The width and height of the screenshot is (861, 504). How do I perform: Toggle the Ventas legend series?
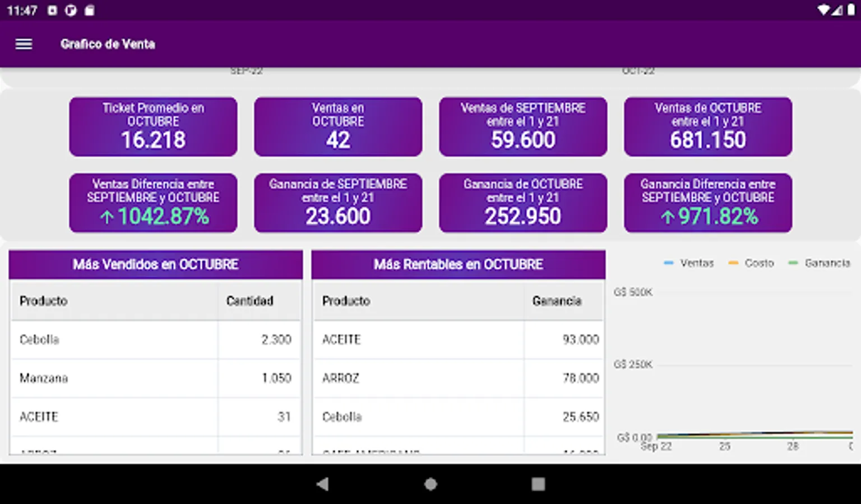coord(689,263)
